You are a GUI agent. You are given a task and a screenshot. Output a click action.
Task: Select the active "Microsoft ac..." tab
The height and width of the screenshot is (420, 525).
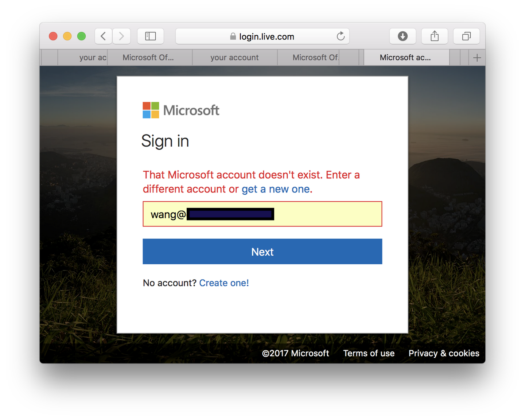point(407,58)
